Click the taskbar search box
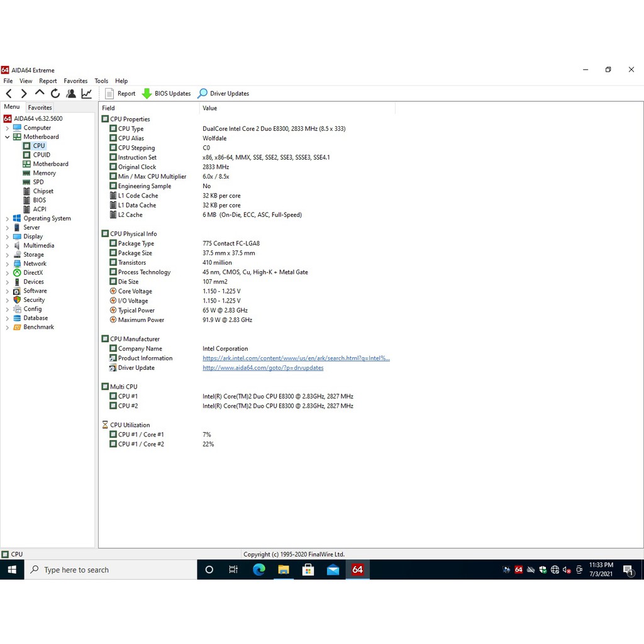 point(111,570)
